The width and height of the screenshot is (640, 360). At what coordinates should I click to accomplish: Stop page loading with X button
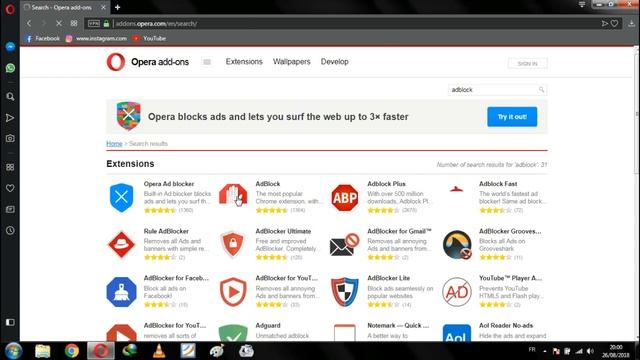click(x=59, y=24)
